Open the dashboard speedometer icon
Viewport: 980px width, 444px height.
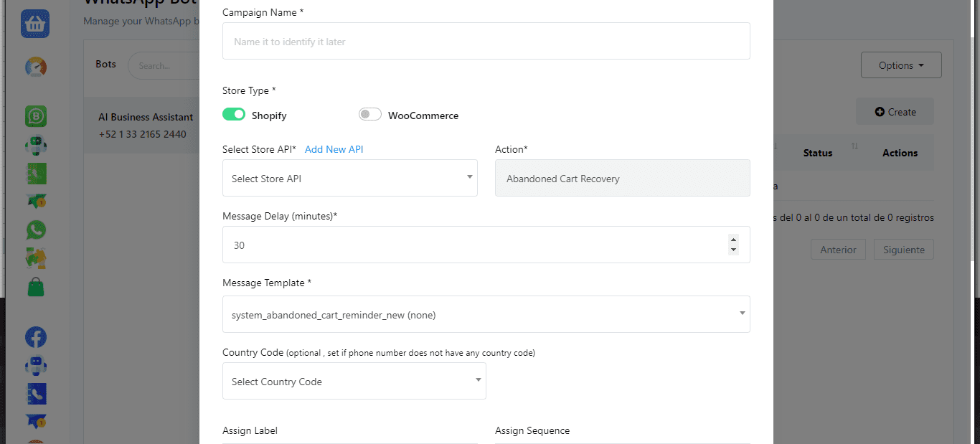coord(35,67)
